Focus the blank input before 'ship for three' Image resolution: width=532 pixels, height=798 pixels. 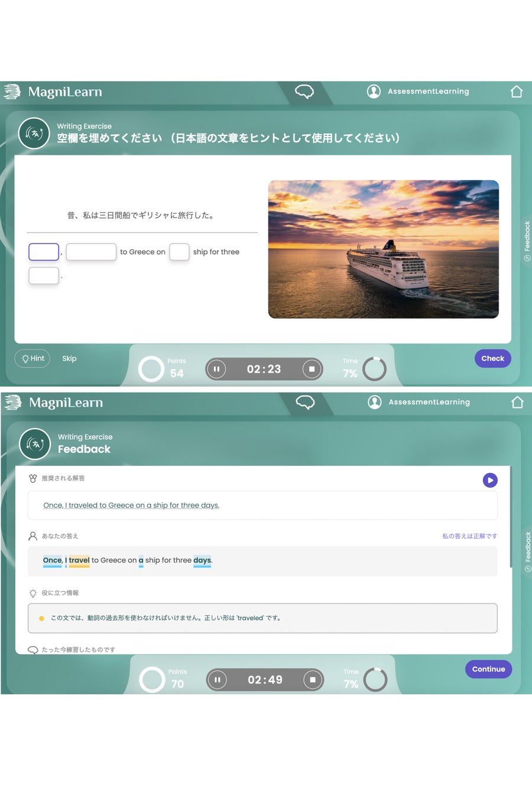tap(179, 252)
